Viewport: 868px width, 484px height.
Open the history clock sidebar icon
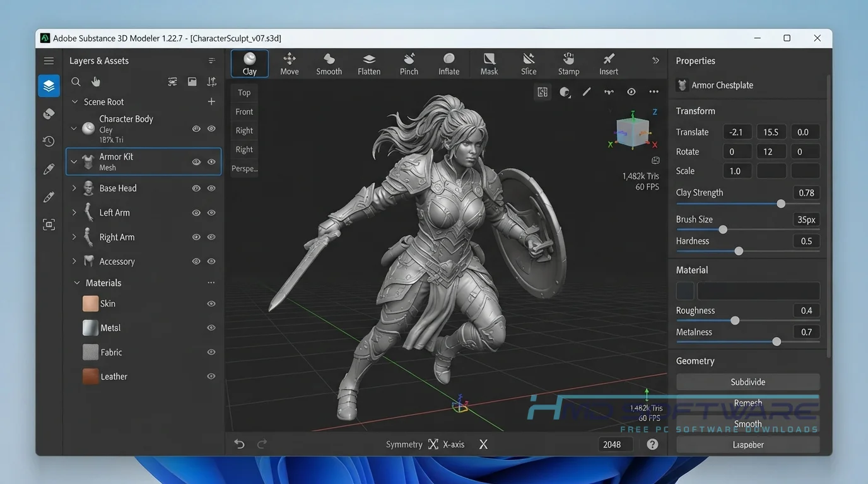pos(49,141)
